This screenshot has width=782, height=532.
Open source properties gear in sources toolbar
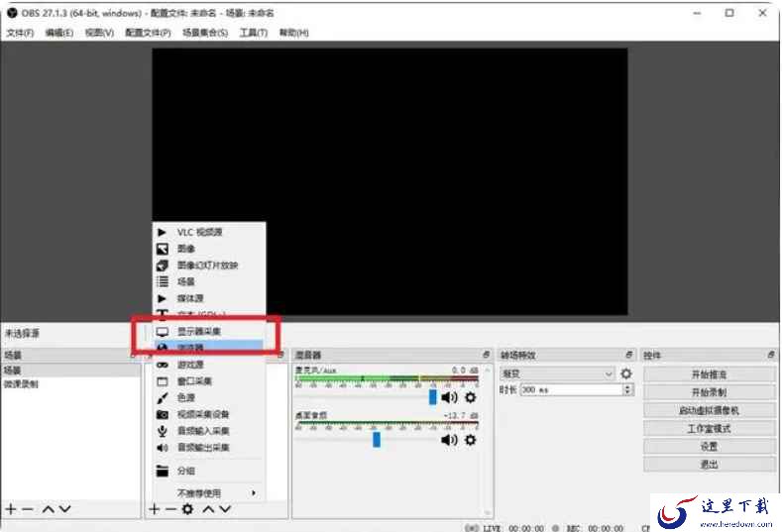(187, 509)
